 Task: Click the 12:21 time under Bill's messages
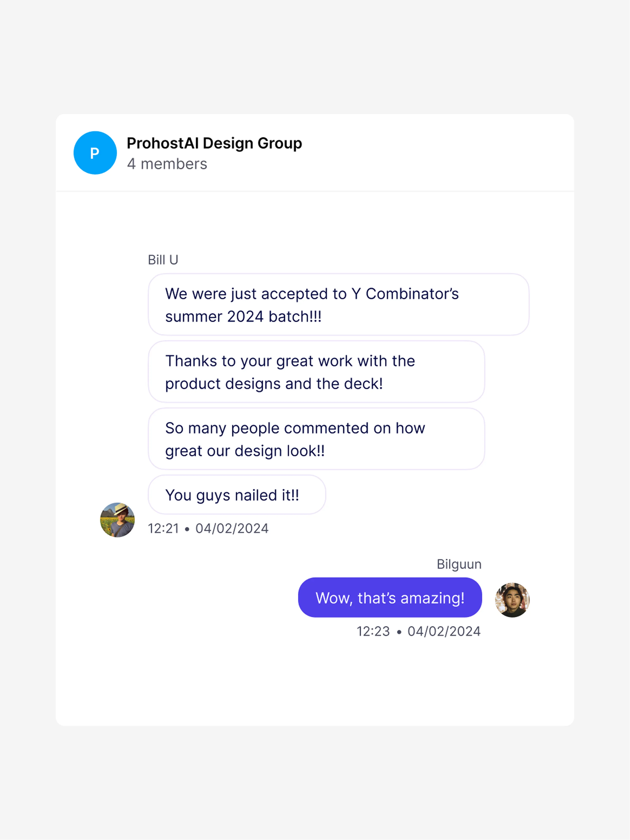[x=163, y=528]
